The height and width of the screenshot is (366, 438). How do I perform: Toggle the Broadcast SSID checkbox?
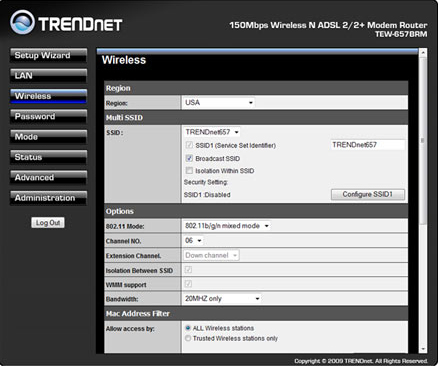click(x=189, y=158)
